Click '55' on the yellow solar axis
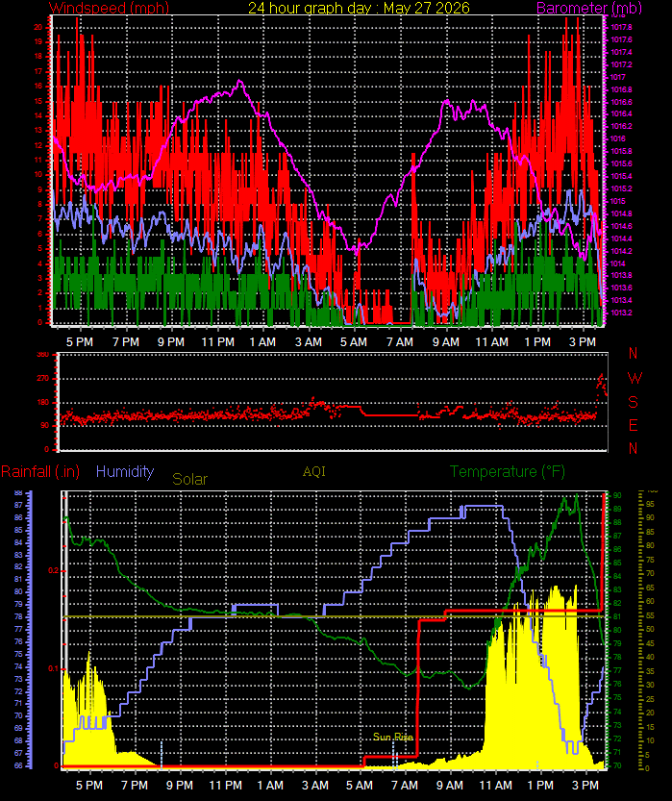This screenshot has height=801, width=672. [x=650, y=615]
